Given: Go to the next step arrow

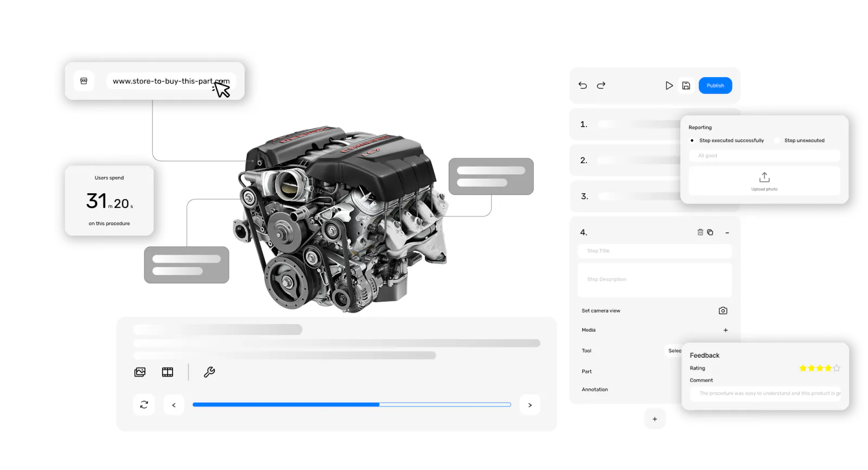Looking at the screenshot, I should click(x=530, y=405).
